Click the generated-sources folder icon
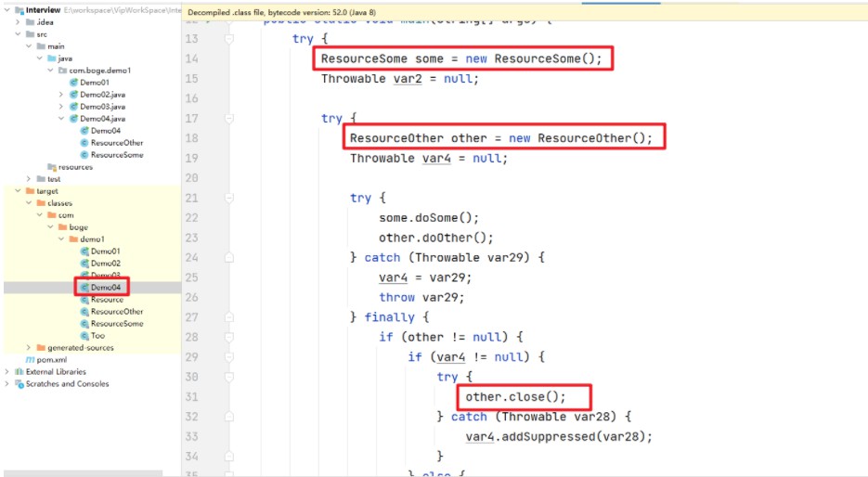Screen dimensions: 868x477 [41, 347]
